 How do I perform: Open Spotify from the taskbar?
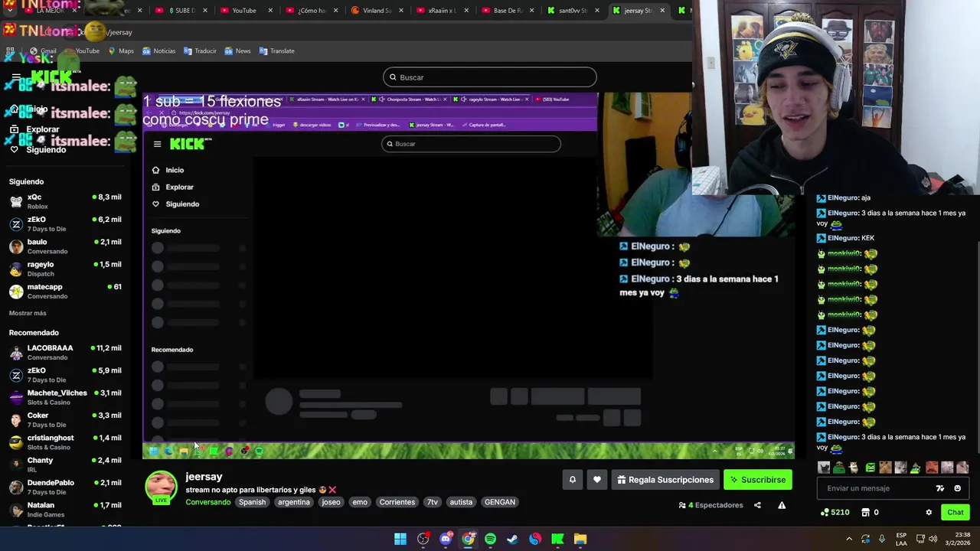pos(490,540)
